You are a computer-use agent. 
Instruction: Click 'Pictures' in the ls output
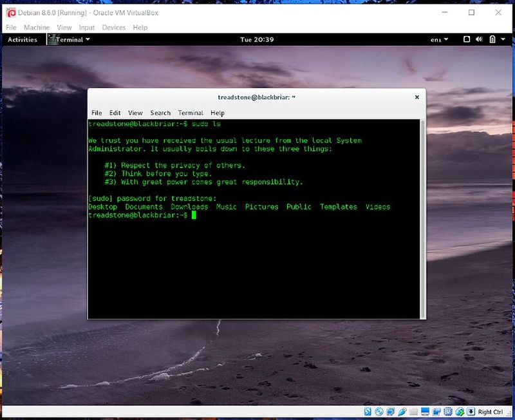[x=262, y=207]
